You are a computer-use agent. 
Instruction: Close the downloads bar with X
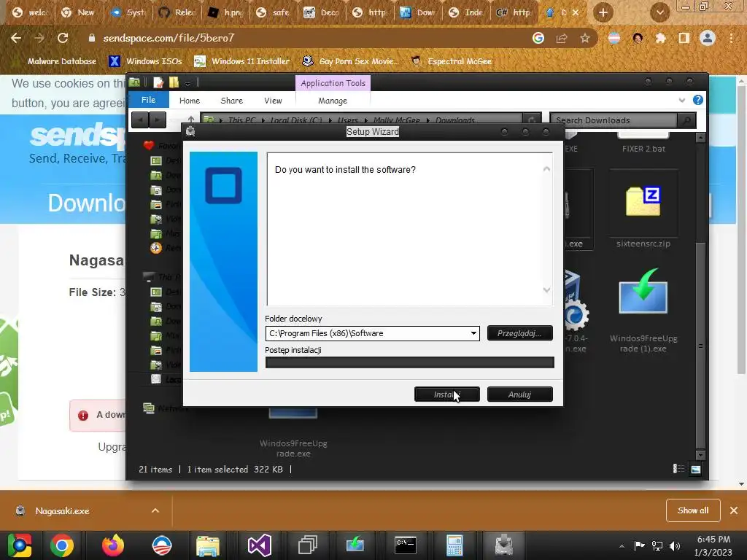pos(734,510)
